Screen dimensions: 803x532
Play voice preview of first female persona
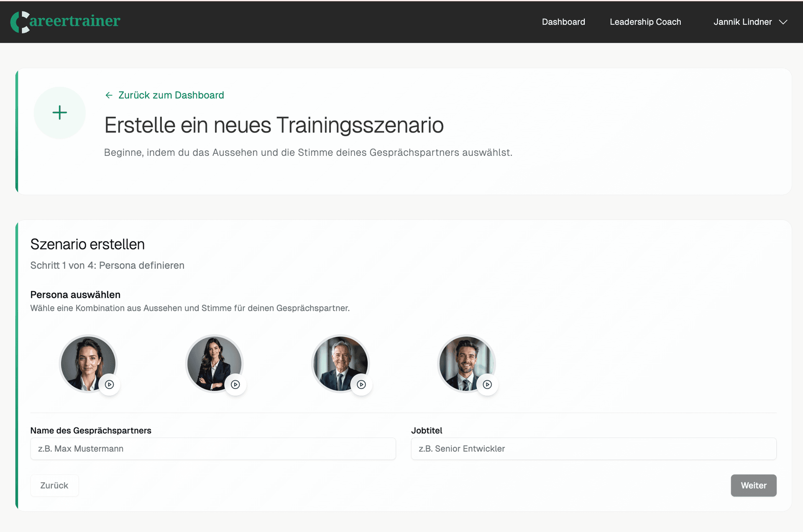[110, 384]
